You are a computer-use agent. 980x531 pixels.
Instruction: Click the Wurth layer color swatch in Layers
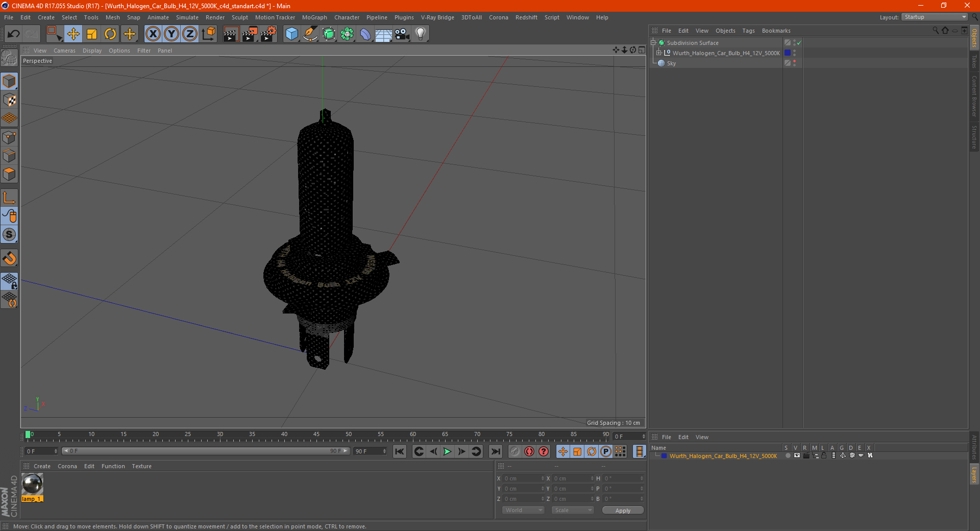(x=664, y=456)
